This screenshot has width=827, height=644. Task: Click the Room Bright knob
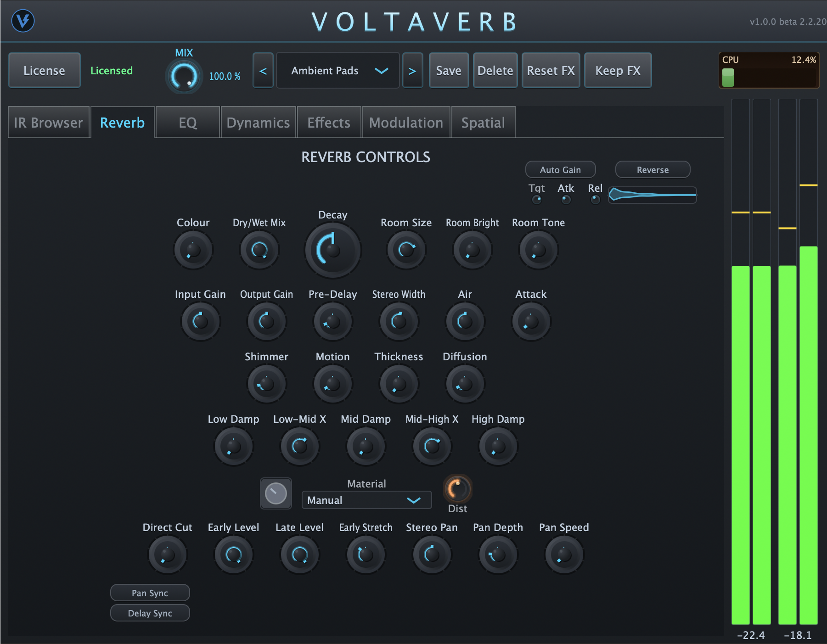pos(473,250)
